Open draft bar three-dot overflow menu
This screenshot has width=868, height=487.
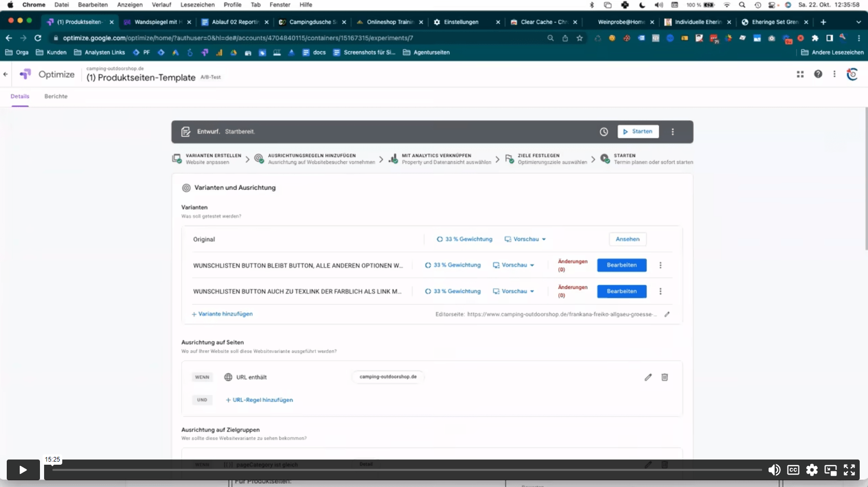click(673, 132)
